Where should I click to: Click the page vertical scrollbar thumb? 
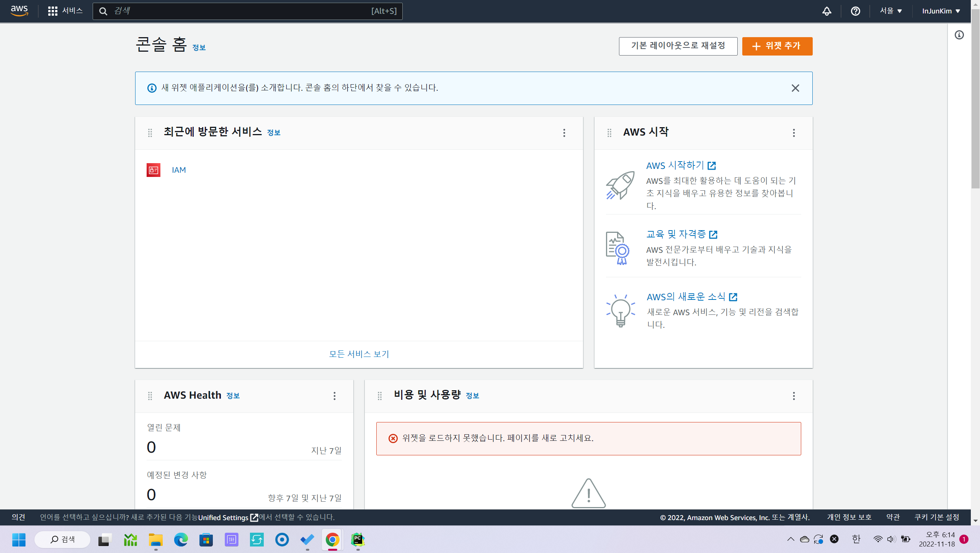[x=975, y=100]
